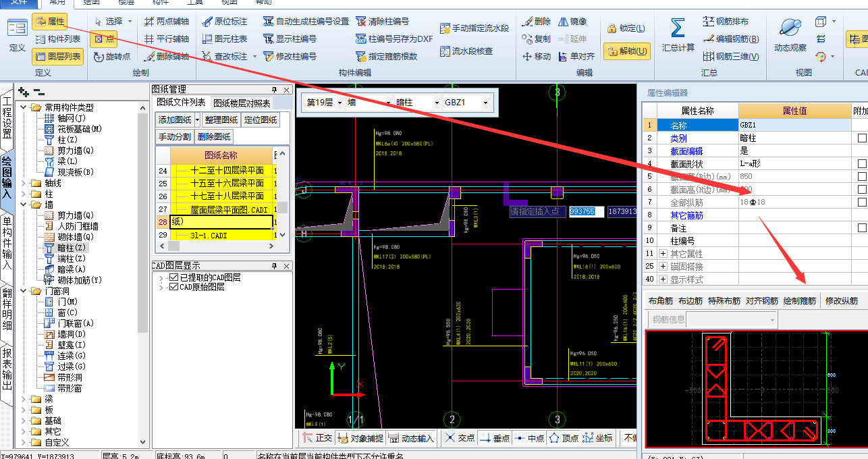The image size is (868, 459).
Task: Click 绘制箍筋 button
Action: coord(800,301)
